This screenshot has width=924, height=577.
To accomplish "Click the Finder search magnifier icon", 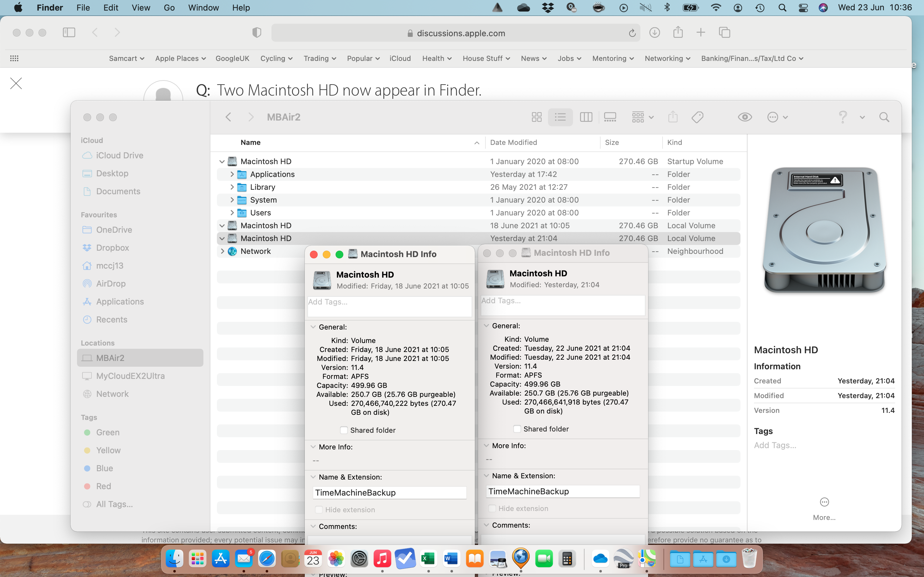I will click(x=884, y=117).
